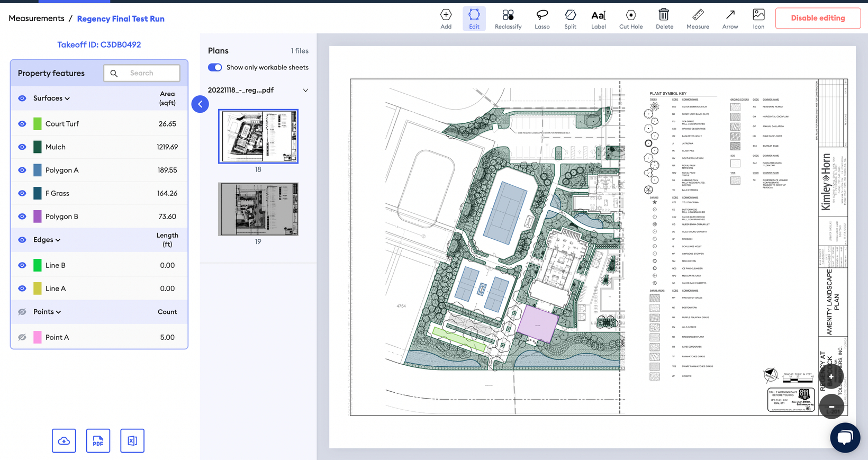Download as PDF file icon
Screen dimensions: 868x460
(98, 440)
